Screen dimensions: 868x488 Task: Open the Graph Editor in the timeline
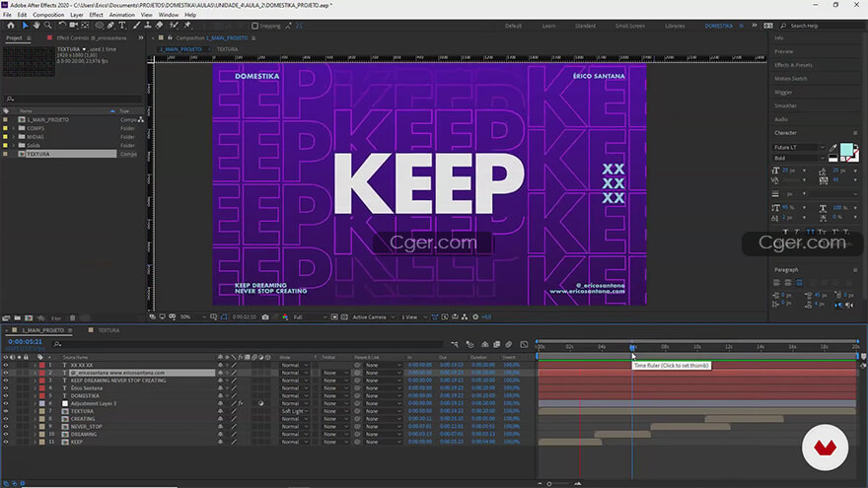click(524, 344)
